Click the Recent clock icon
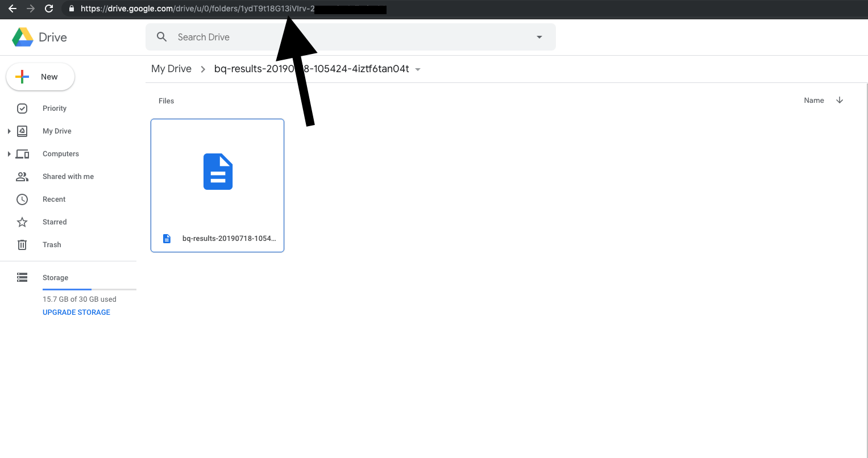This screenshot has height=458, width=868. tap(22, 199)
